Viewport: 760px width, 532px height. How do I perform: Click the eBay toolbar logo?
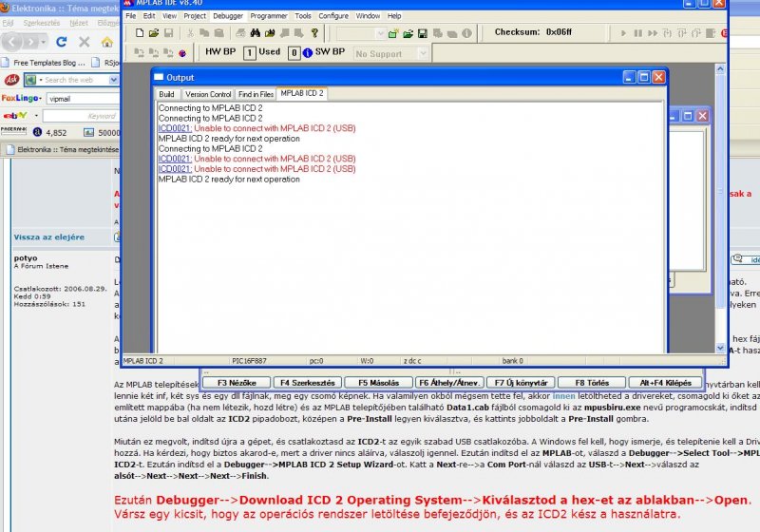(15, 116)
